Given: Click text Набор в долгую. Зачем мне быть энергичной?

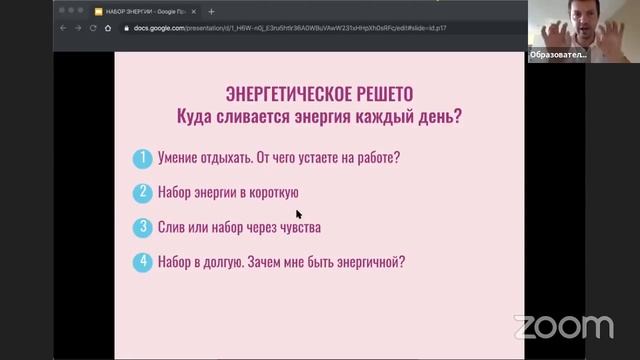Looking at the screenshot, I should (281, 262).
